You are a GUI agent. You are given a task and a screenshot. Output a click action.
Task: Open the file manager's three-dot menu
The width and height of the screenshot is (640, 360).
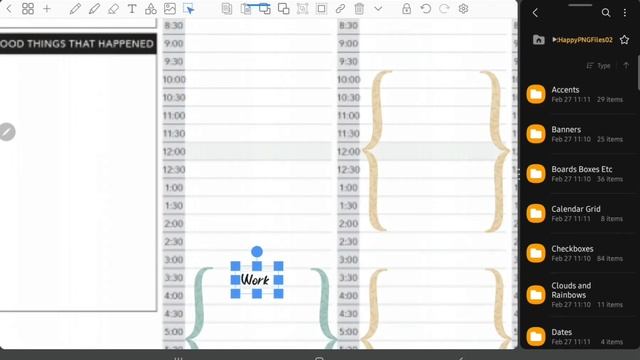625,13
